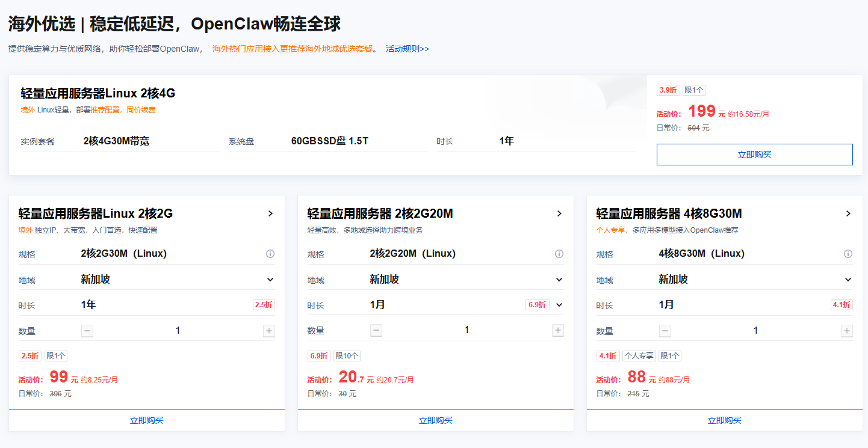
Task: Expand duration dropdown showing 1月 6.9折
Action: (x=559, y=305)
